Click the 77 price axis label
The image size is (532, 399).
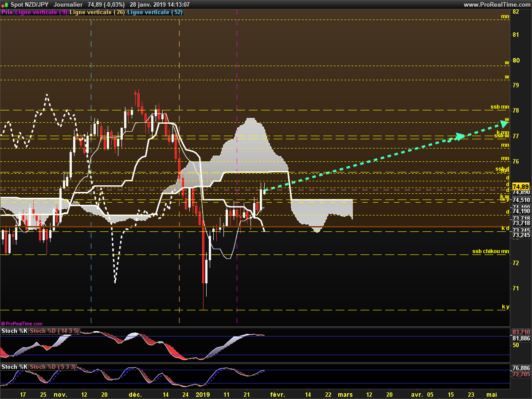coord(516,136)
